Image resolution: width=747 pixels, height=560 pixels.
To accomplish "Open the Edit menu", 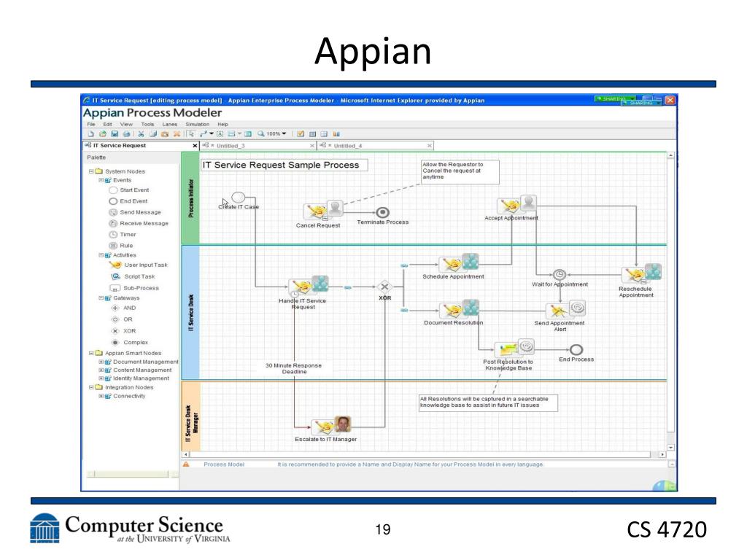I will click(108, 124).
